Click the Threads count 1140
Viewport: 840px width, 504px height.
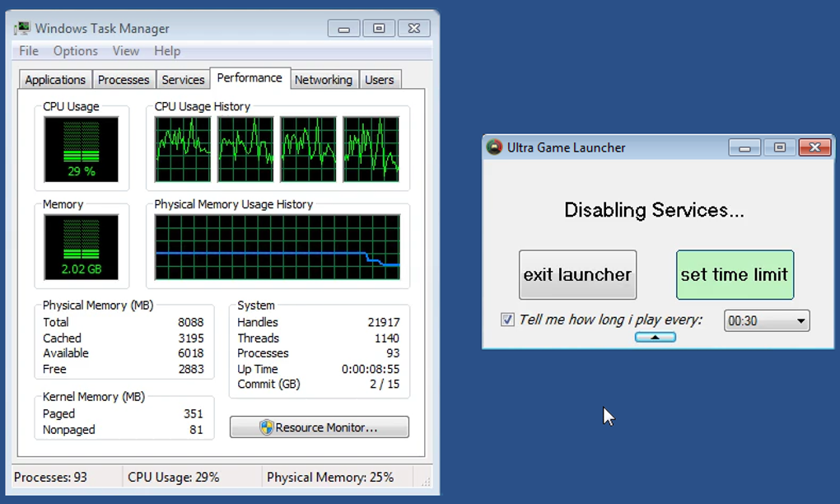coord(387,338)
